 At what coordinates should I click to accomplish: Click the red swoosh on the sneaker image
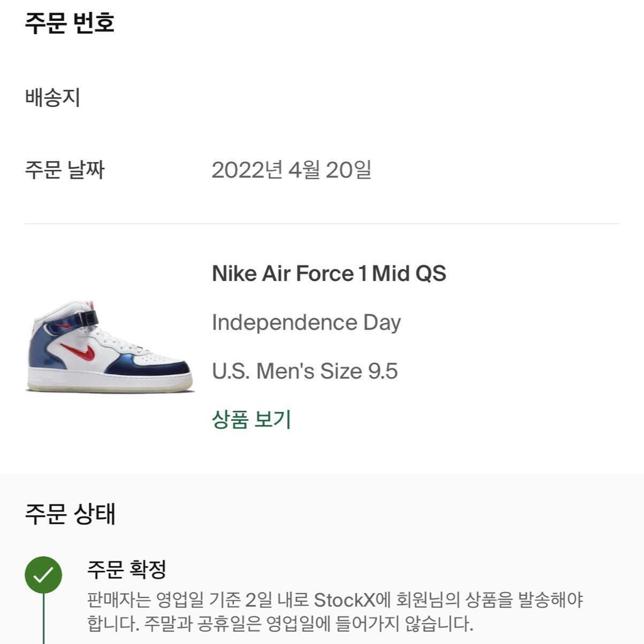pos(79,351)
